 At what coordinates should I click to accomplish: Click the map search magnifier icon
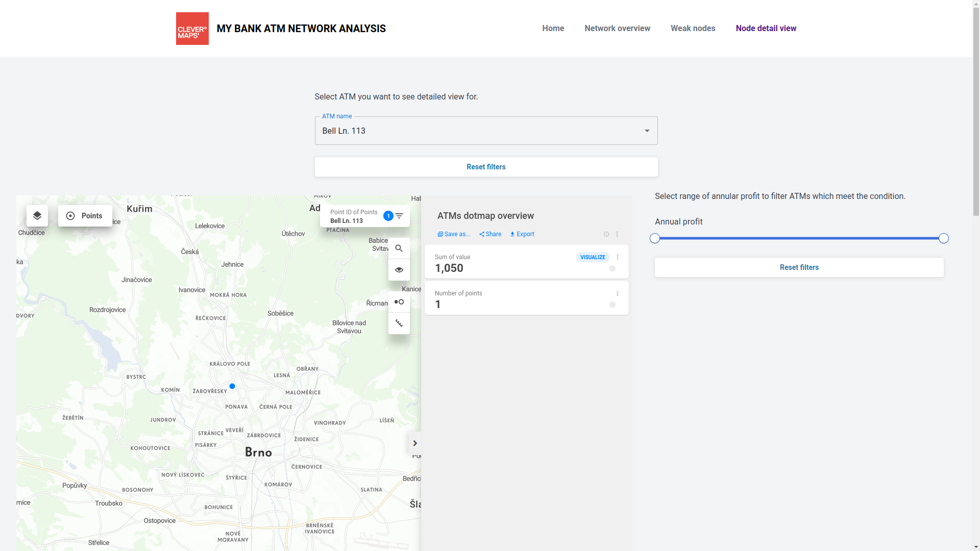pyautogui.click(x=399, y=248)
